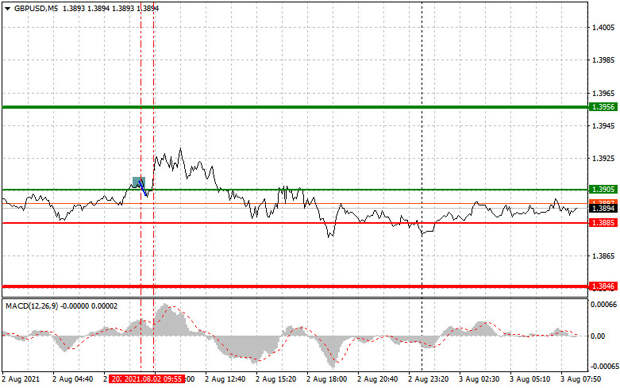Image resolution: width=620 pixels, height=388 pixels.
Task: Select the GBPUSD,M5 chart title text
Action: [36, 8]
